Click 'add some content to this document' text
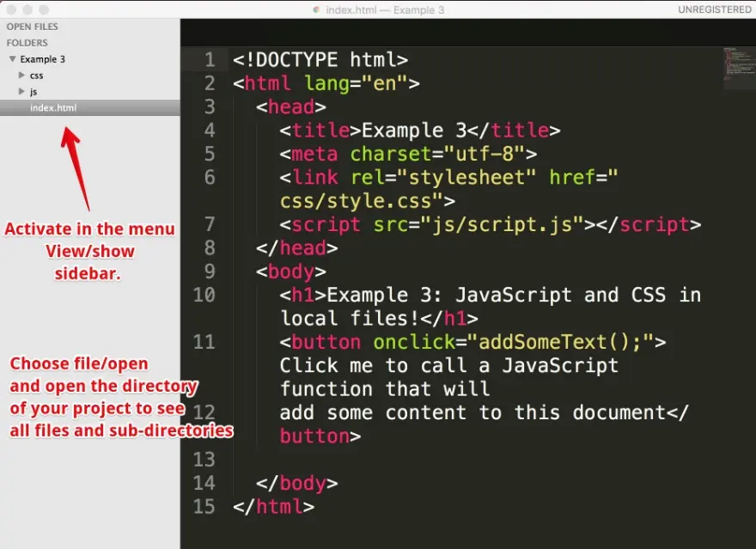This screenshot has width=756, height=549. click(473, 413)
